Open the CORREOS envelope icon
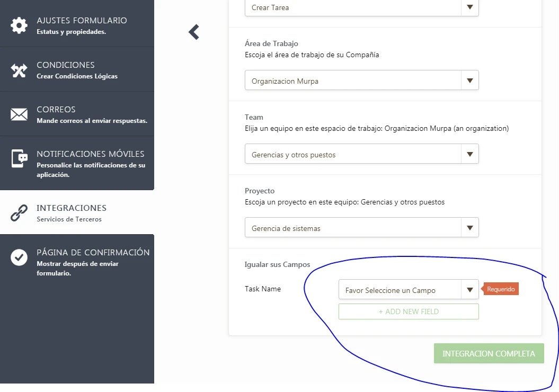559x392 pixels. point(19,113)
